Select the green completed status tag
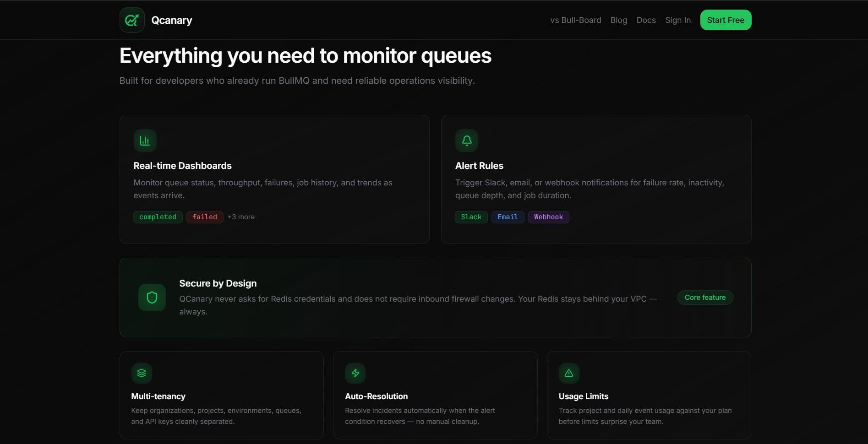 (x=158, y=217)
